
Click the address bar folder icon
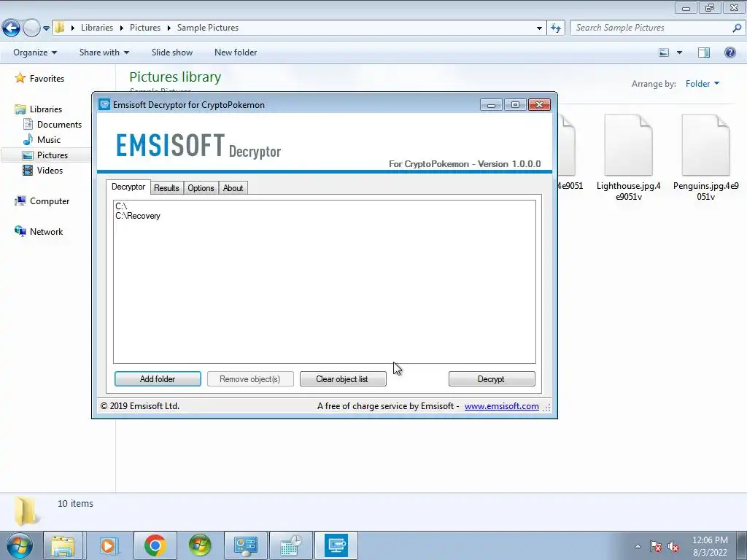(60, 28)
